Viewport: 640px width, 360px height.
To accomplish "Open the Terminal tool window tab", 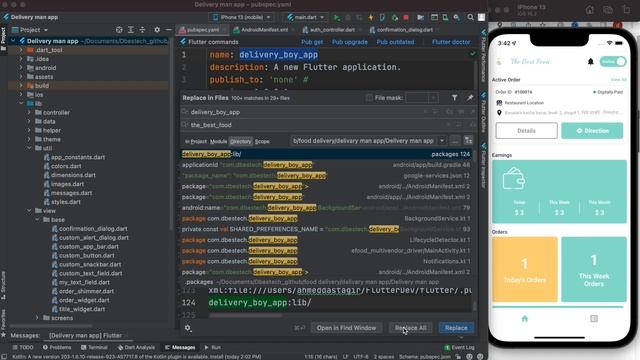I will [94, 347].
